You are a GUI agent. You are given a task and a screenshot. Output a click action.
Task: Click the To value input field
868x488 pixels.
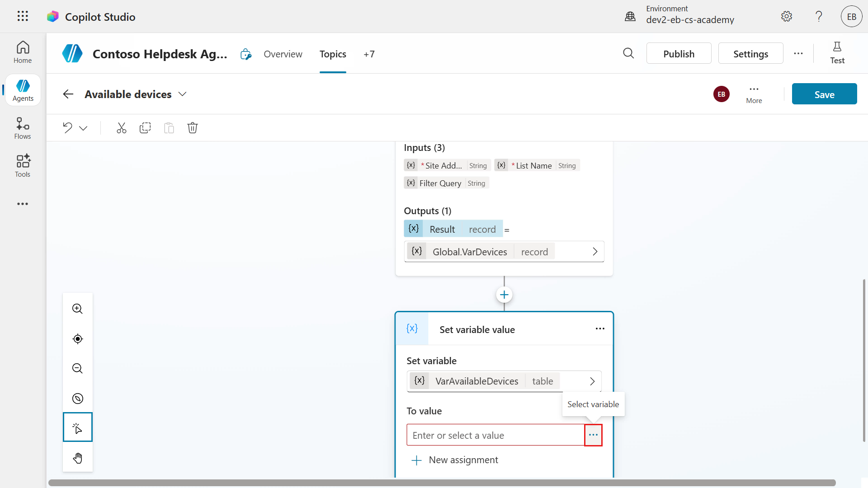[x=495, y=435]
